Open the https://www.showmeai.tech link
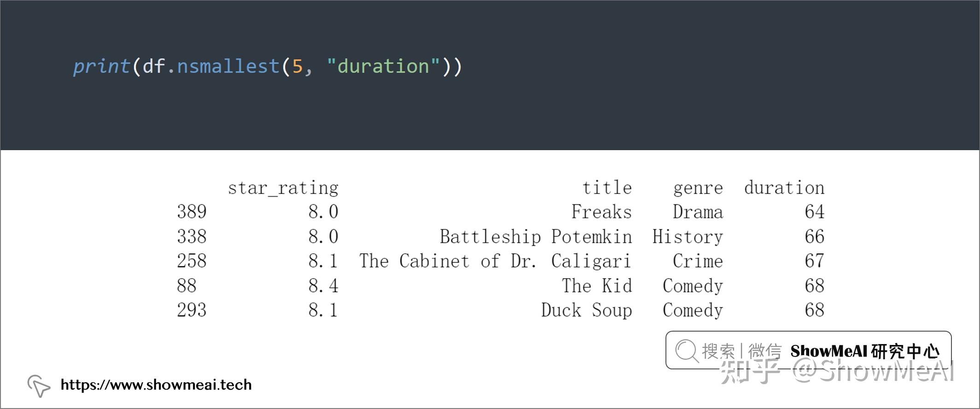 coord(156,385)
